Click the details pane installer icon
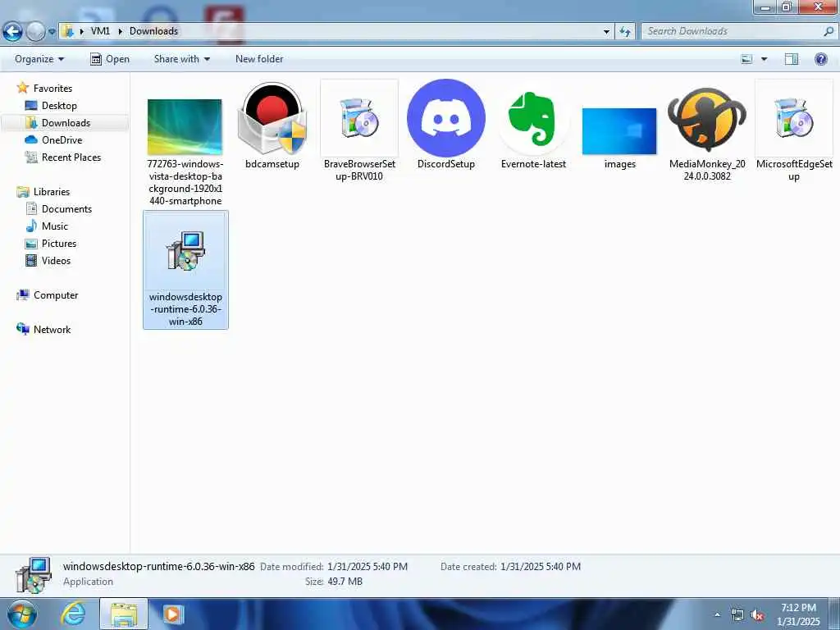840x630 pixels. [34, 575]
